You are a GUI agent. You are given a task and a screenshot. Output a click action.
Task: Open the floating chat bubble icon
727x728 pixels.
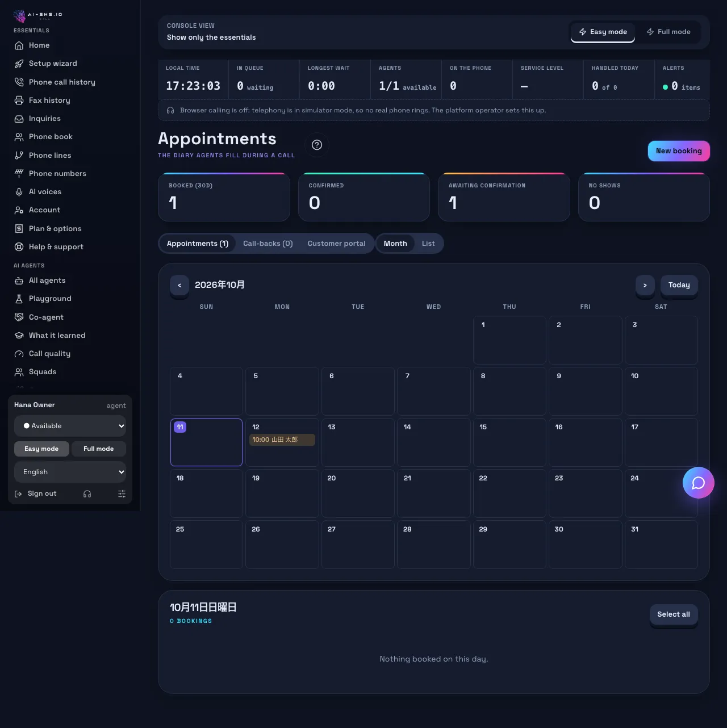tap(698, 483)
